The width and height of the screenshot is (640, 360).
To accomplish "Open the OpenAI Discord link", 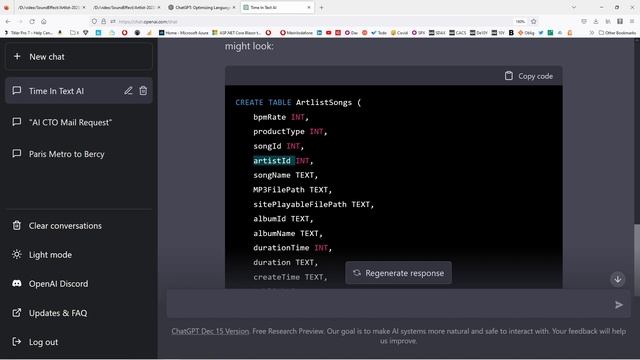I will tap(79, 284).
